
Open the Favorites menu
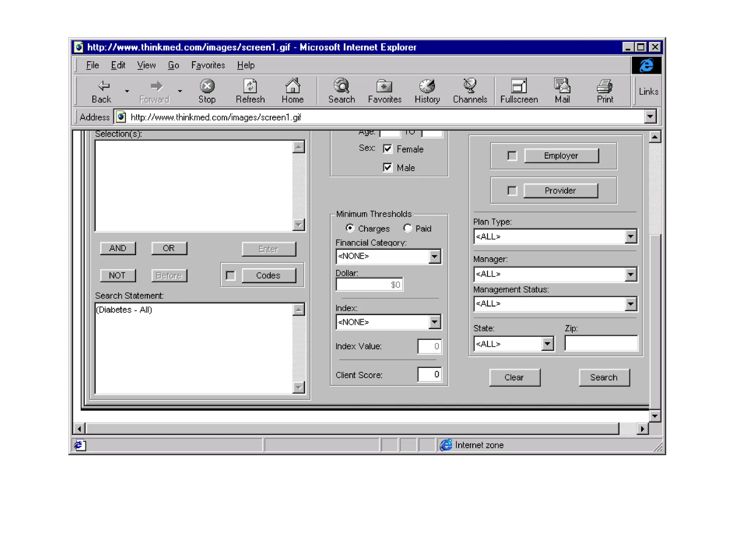[208, 65]
